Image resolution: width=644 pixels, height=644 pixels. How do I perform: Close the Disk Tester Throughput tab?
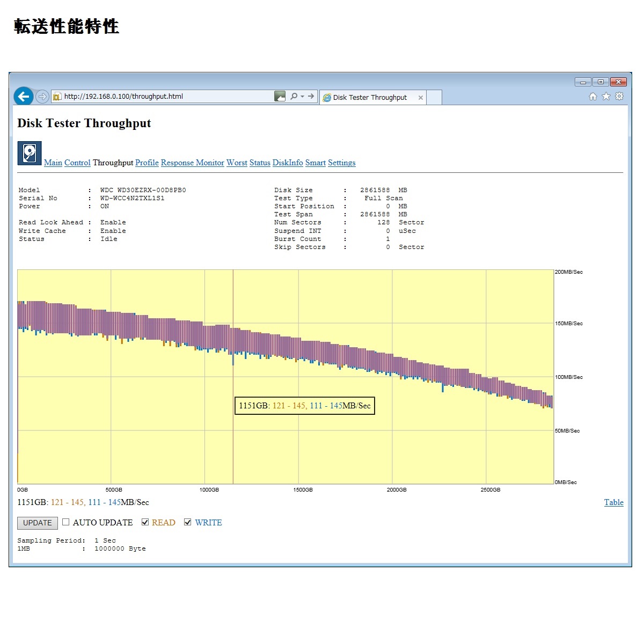pos(420,98)
